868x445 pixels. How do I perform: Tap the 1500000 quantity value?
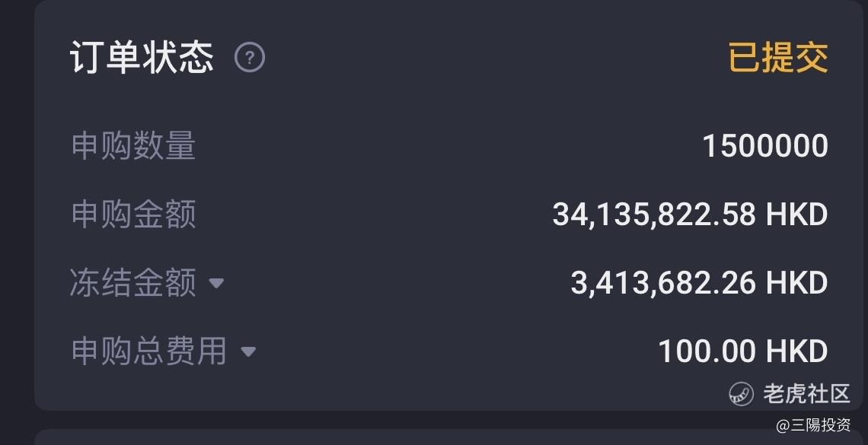[x=765, y=146]
